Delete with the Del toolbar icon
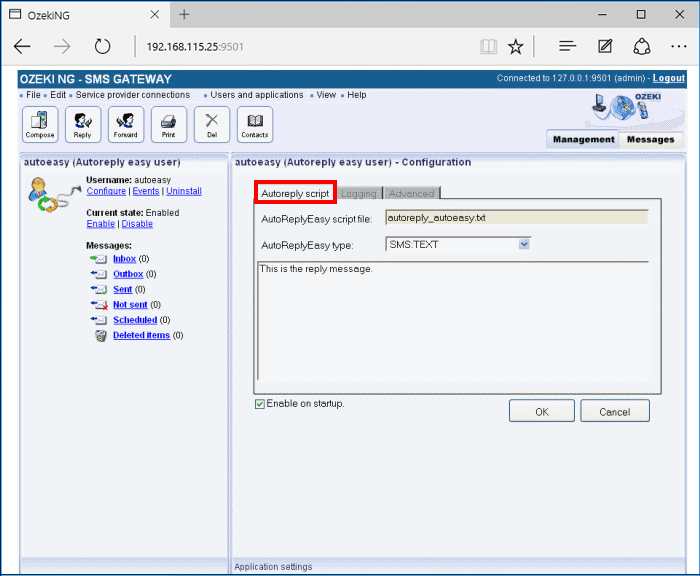Image resolution: width=700 pixels, height=576 pixels. pyautogui.click(x=212, y=125)
